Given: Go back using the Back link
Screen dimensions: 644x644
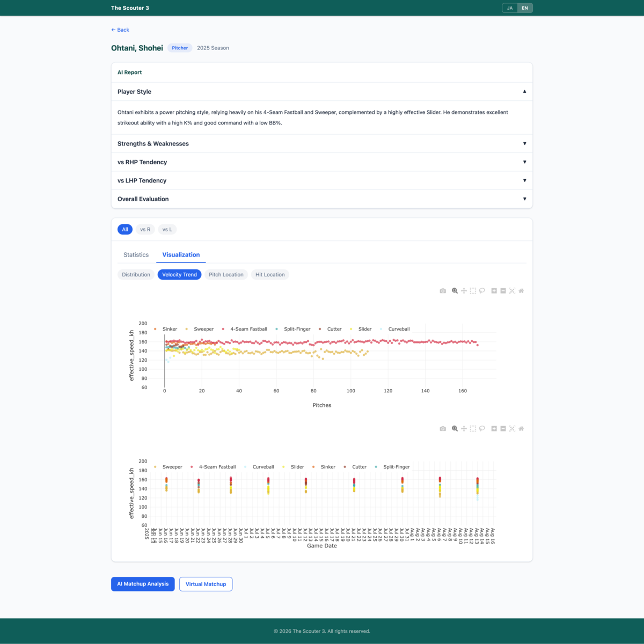Looking at the screenshot, I should coord(120,30).
